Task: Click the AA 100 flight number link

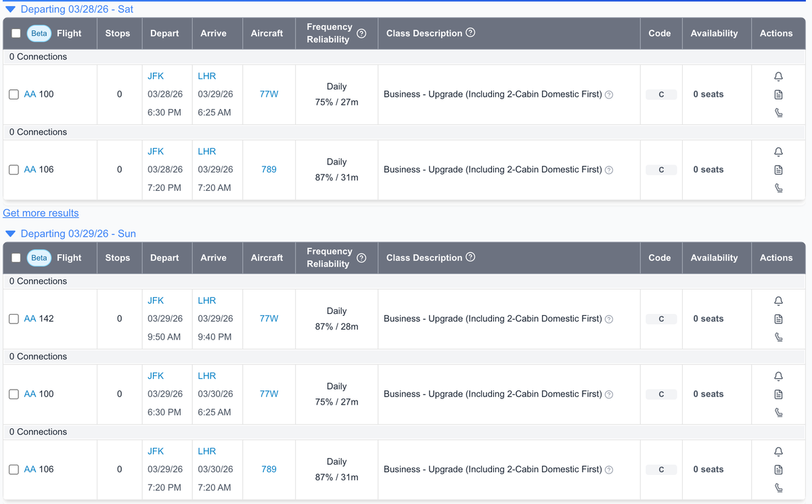Action: (30, 94)
